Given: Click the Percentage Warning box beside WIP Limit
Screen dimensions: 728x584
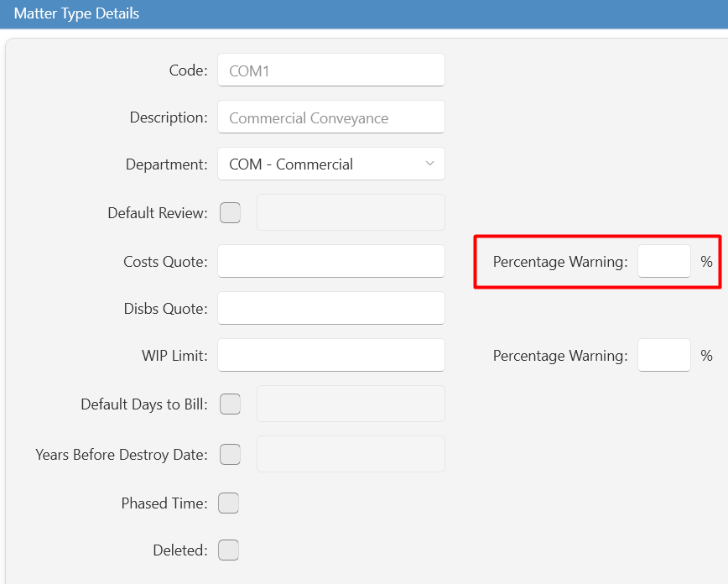Looking at the screenshot, I should coord(664,356).
